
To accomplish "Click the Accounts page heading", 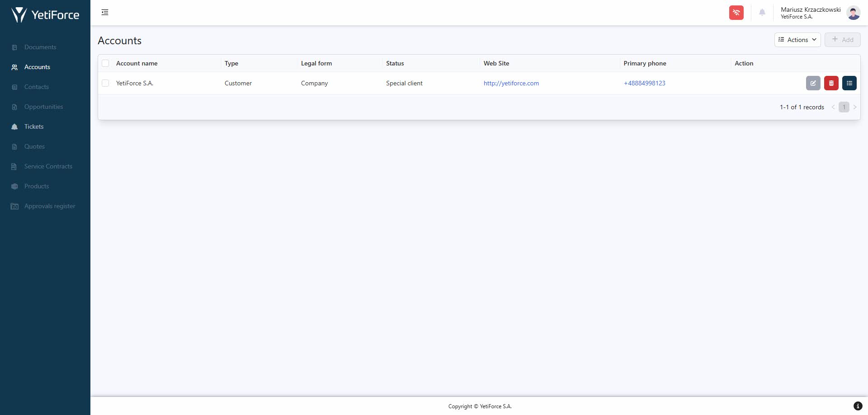I will pos(119,41).
